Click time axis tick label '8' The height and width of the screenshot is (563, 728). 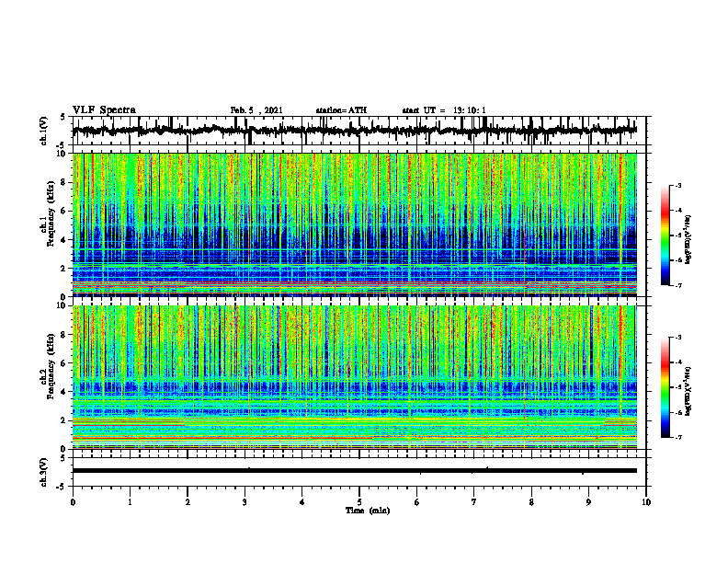point(531,502)
